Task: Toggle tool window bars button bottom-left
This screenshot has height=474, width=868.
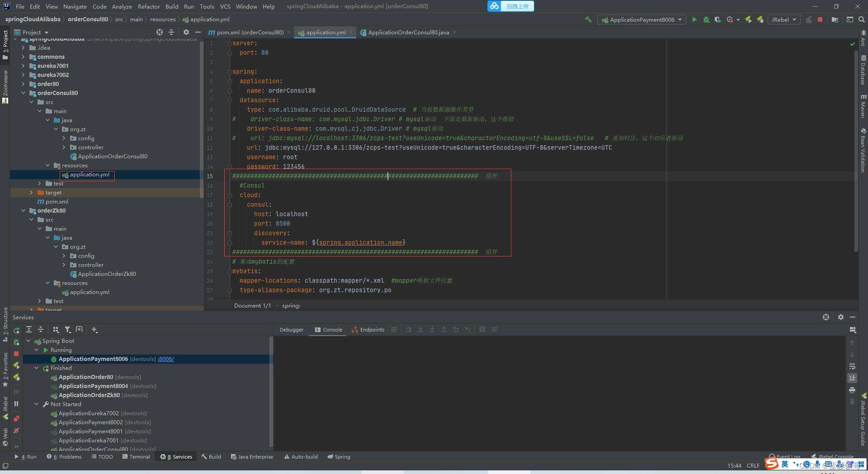Action: point(5,465)
